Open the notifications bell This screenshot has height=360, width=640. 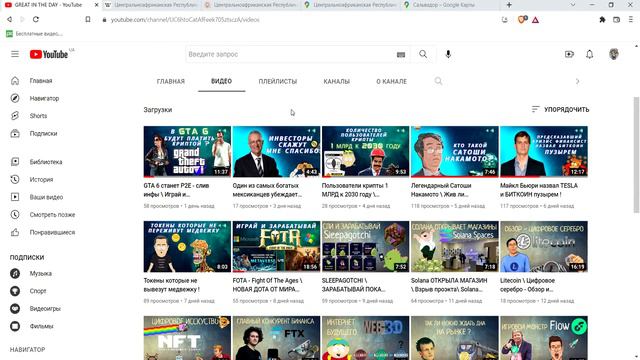(589, 54)
